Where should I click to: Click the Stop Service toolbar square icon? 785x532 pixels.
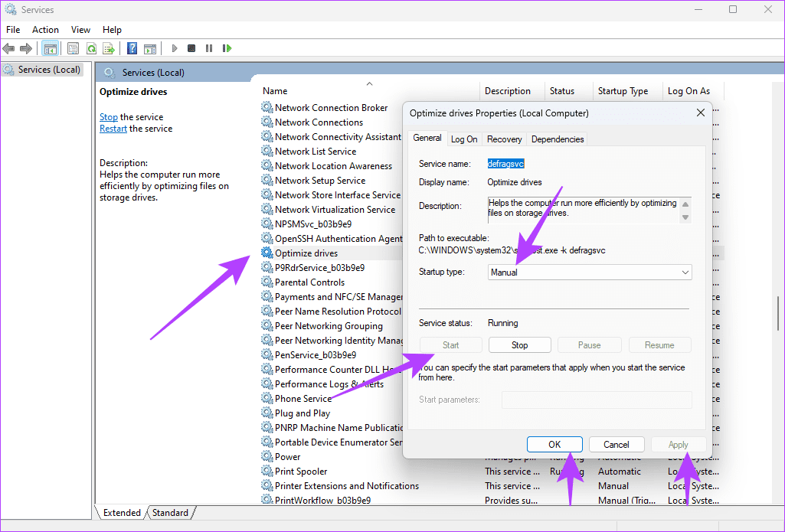click(191, 48)
